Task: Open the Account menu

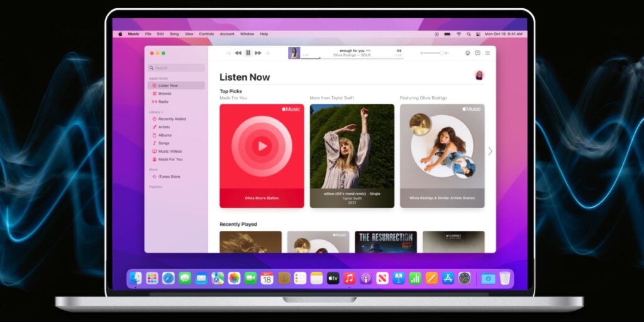Action: 226,34
